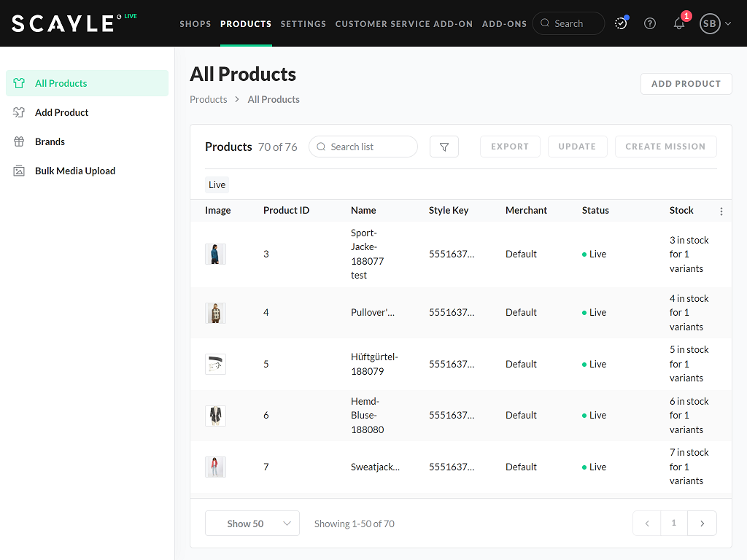This screenshot has width=747, height=560.
Task: Switch to the SHOPS navigation tab
Action: point(195,23)
